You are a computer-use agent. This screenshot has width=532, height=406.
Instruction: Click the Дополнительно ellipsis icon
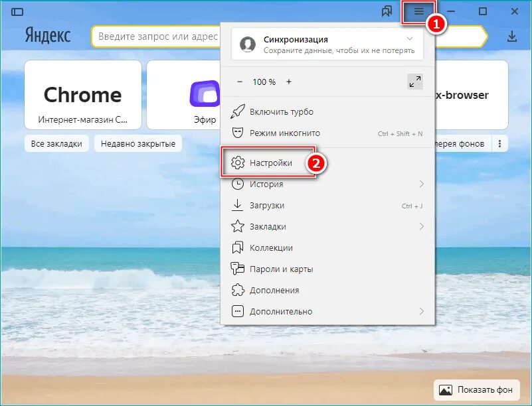tap(238, 311)
